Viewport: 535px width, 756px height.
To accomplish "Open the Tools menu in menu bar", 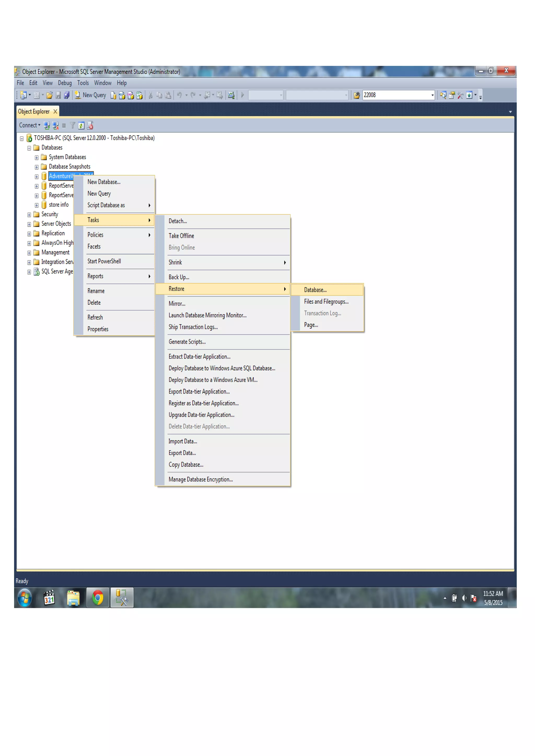I will (x=83, y=83).
